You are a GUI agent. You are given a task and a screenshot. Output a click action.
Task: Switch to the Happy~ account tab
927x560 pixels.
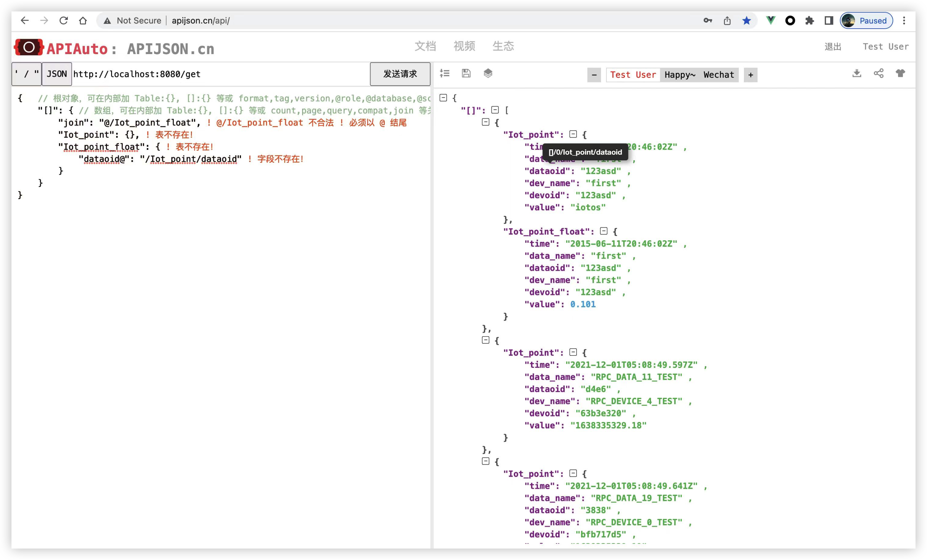point(679,75)
